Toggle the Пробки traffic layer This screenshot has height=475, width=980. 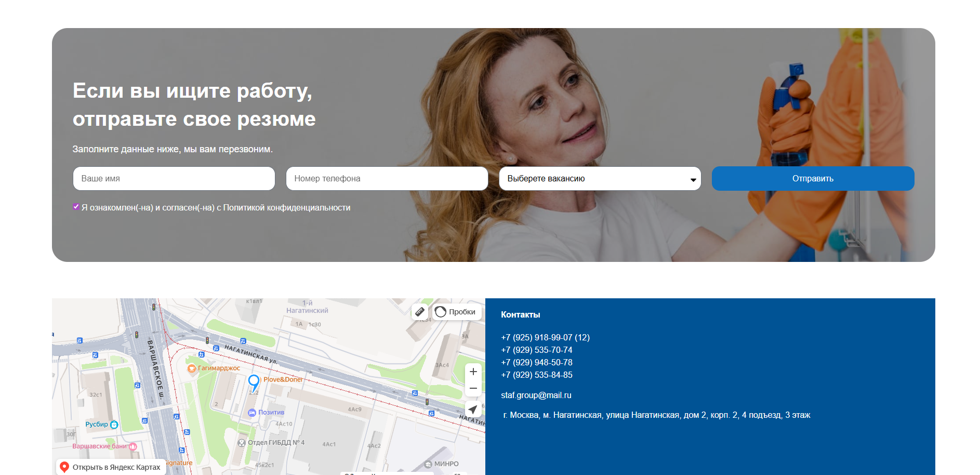(x=456, y=312)
